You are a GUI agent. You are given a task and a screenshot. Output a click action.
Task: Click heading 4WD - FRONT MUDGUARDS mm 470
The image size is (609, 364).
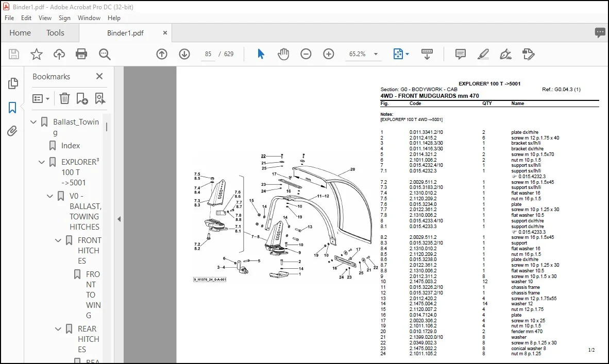[x=430, y=96]
